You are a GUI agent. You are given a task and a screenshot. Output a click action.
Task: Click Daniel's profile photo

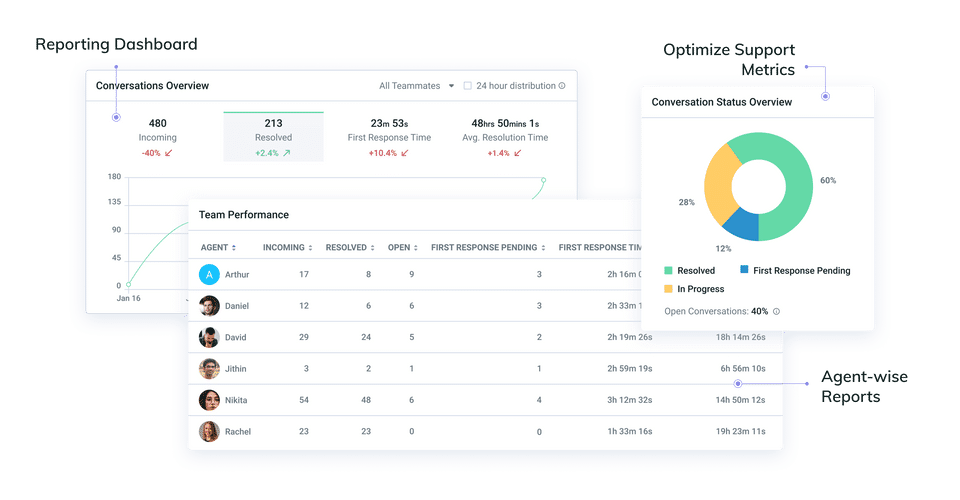click(209, 306)
